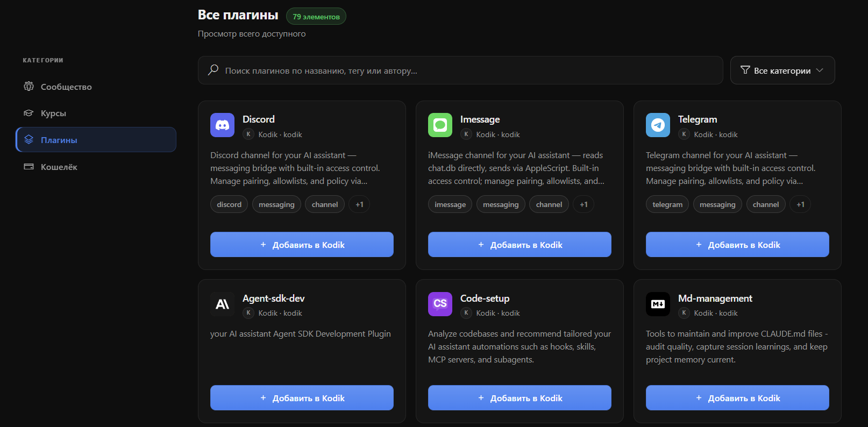The image size is (868, 427).
Task: Click the Сообщество sidebar icon
Action: (29, 87)
